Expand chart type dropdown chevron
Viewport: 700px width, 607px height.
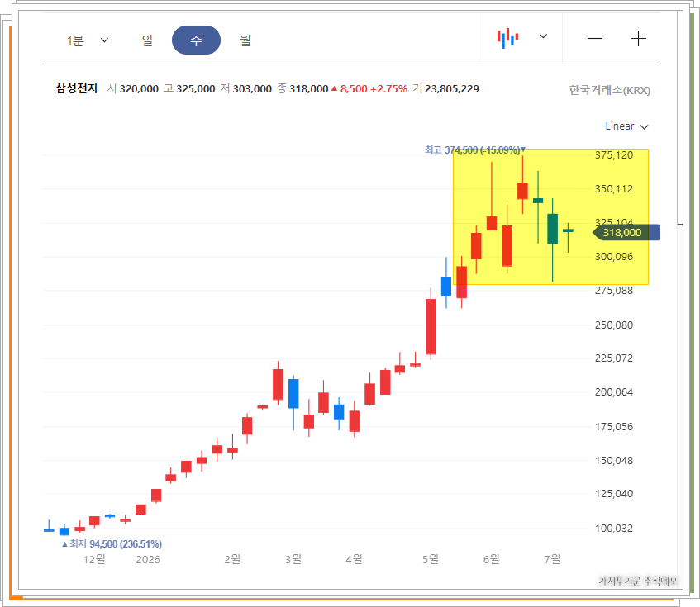pos(543,36)
